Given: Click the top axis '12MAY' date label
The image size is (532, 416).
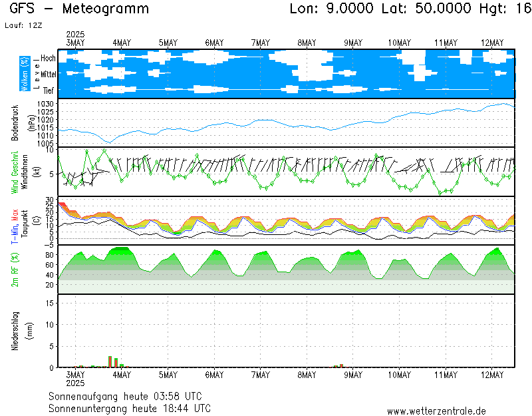Looking at the screenshot, I should (x=492, y=43).
